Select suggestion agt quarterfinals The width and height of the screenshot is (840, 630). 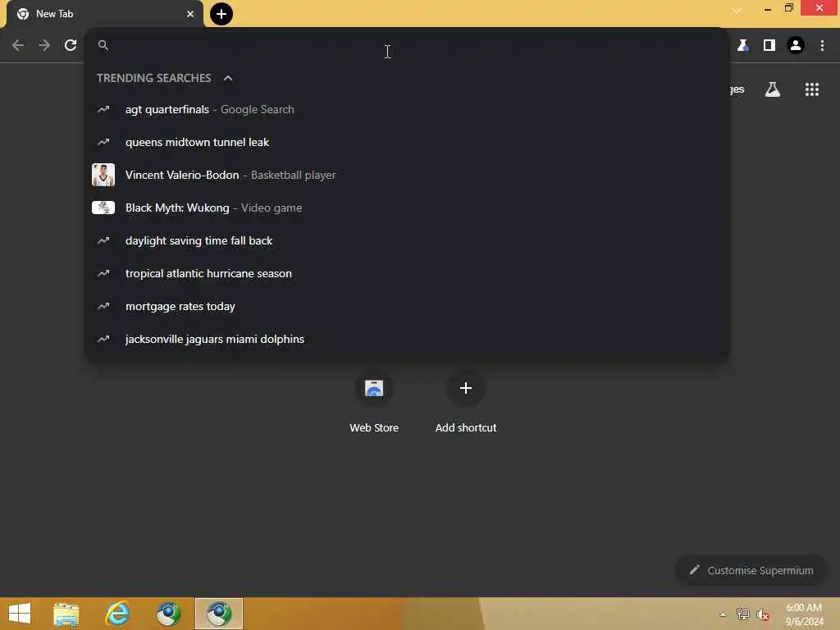407,109
